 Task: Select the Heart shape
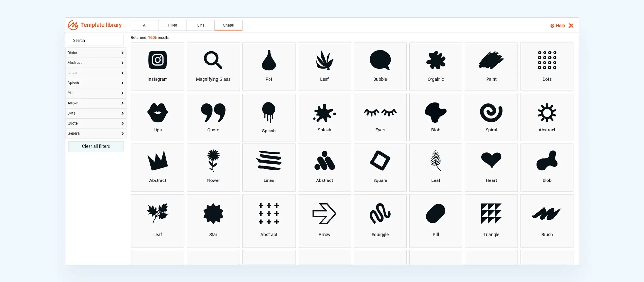pyautogui.click(x=491, y=168)
